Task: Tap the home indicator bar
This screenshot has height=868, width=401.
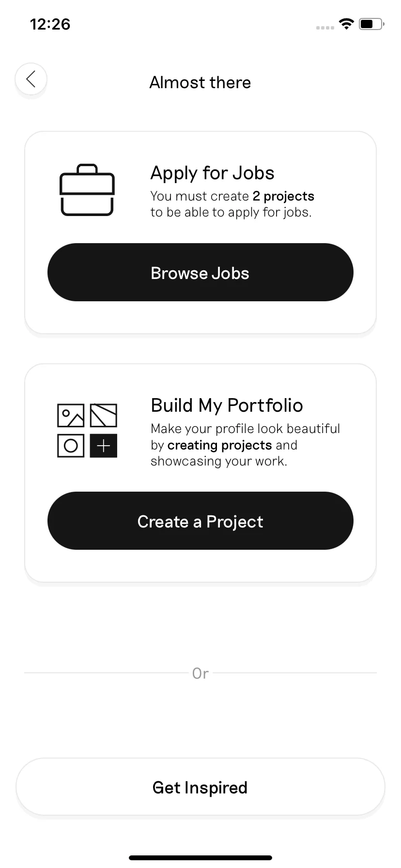Action: coord(200,858)
